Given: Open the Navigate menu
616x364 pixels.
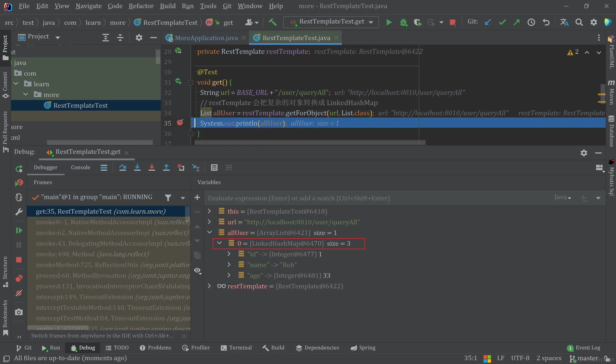Looking at the screenshot, I should [x=89, y=6].
